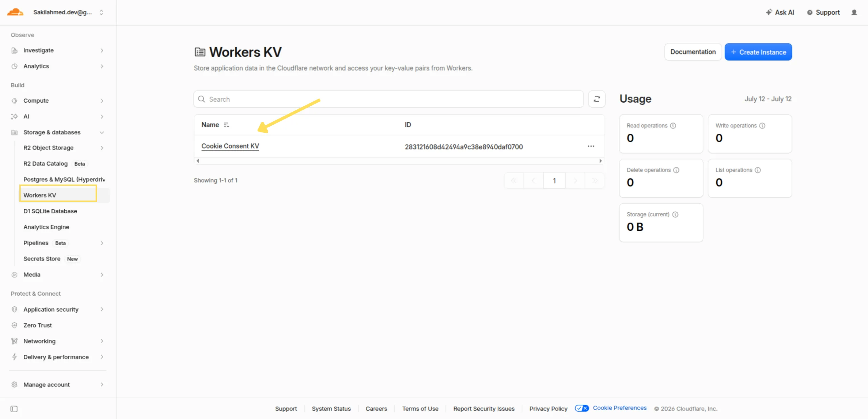This screenshot has width=868, height=419.
Task: Open the Cookie Consent KV namespace link
Action: tap(230, 146)
